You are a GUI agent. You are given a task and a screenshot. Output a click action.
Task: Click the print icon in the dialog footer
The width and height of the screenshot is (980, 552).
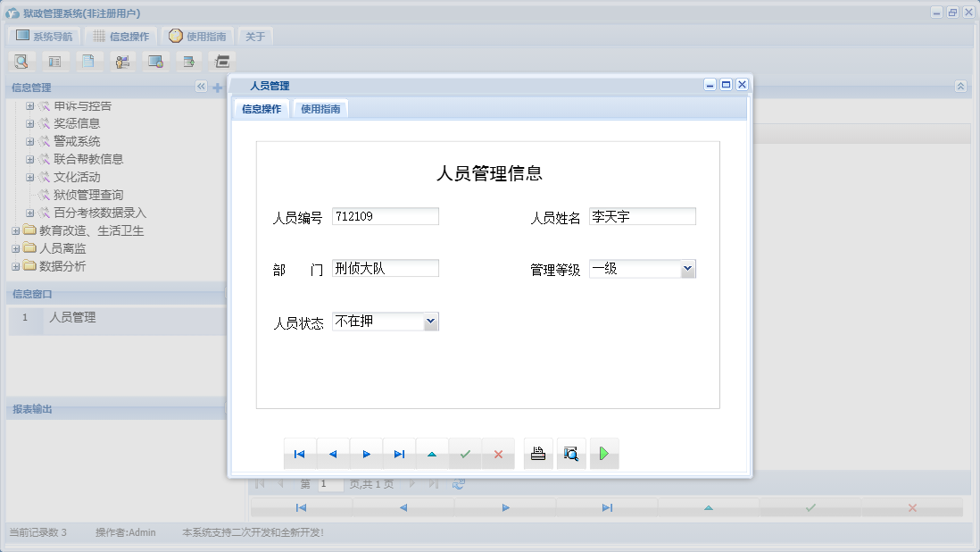click(x=537, y=453)
